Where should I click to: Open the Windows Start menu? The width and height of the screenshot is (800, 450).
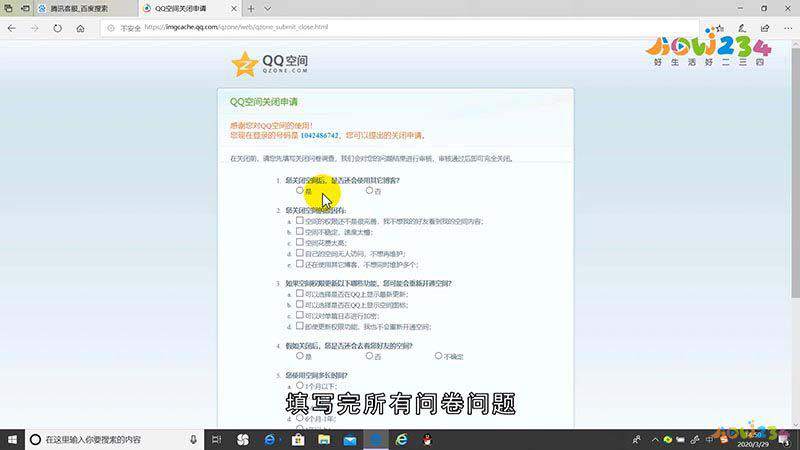click(12, 439)
